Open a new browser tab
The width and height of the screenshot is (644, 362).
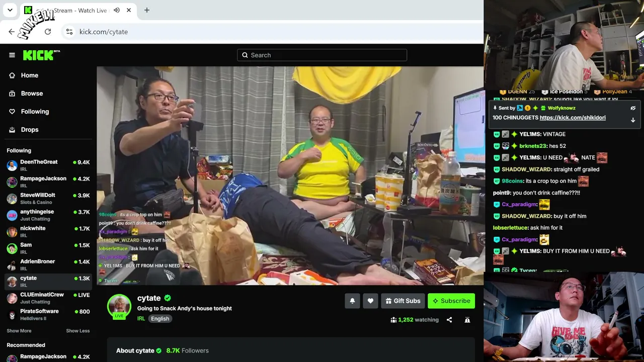point(147,10)
